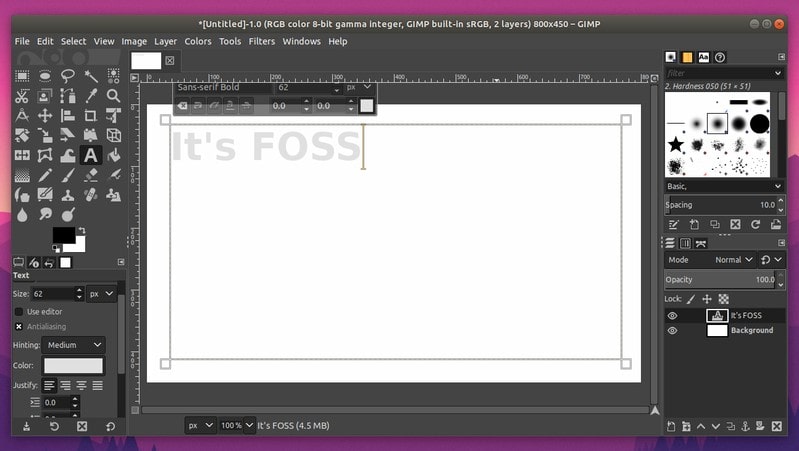This screenshot has width=799, height=451.
Task: Select the Rectangle Select tool
Action: pos(22,76)
